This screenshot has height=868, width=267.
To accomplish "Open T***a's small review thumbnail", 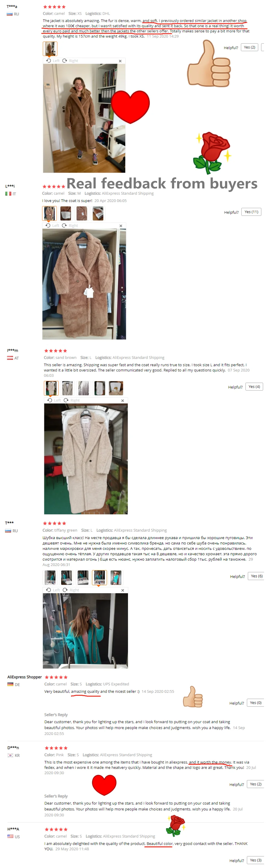I will click(50, 49).
